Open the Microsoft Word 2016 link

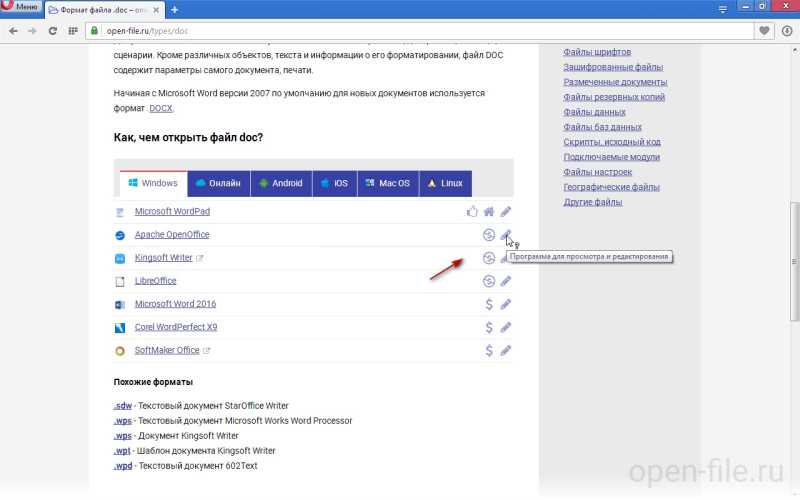click(176, 304)
